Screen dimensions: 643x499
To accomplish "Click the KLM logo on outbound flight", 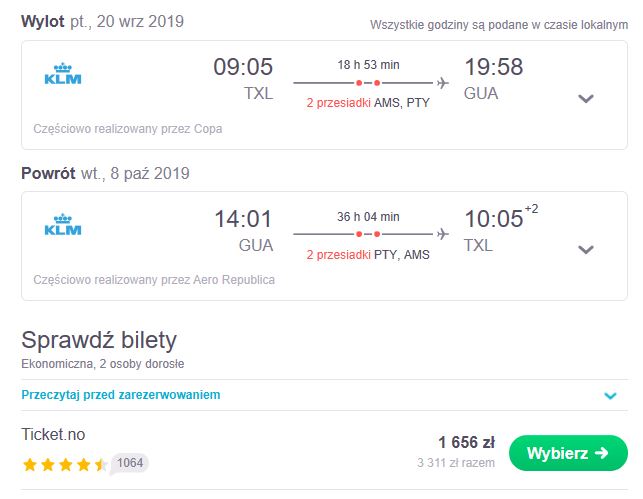I will point(63,74).
